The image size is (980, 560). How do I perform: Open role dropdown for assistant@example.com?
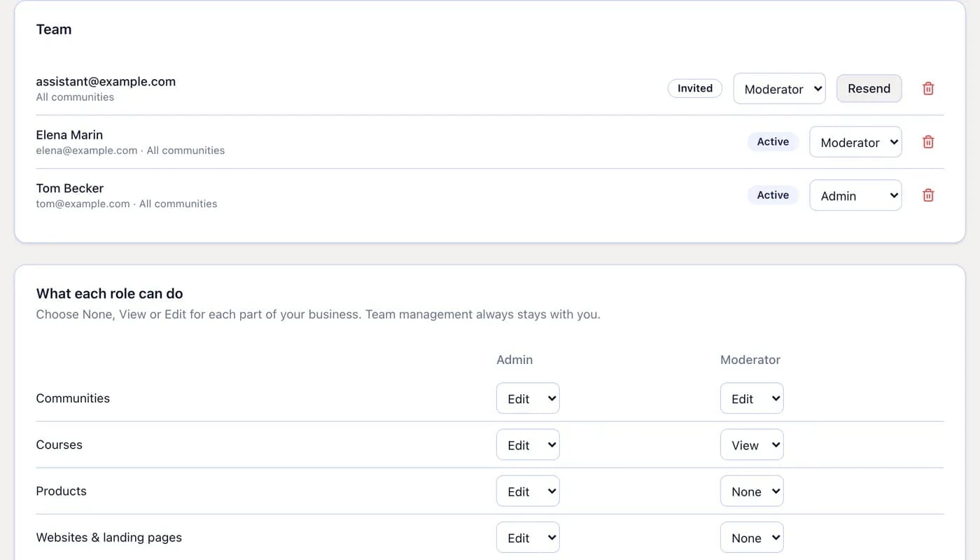click(x=779, y=89)
